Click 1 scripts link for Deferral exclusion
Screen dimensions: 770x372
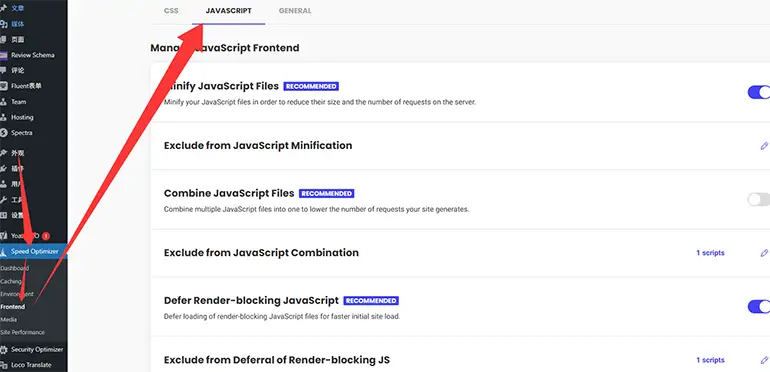click(710, 360)
